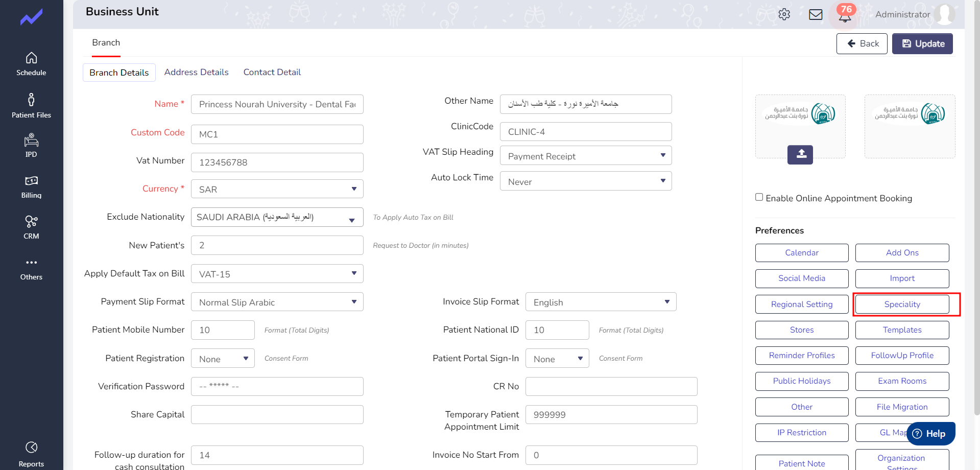Click the Back button
980x470 pixels.
tap(862, 43)
